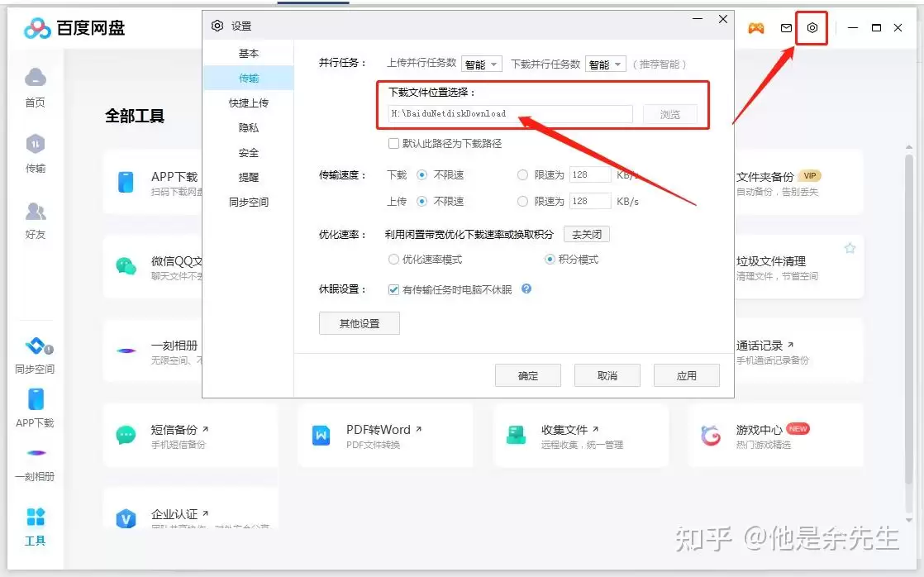Click the 其他设置 button
The width and height of the screenshot is (924, 577).
(x=360, y=323)
